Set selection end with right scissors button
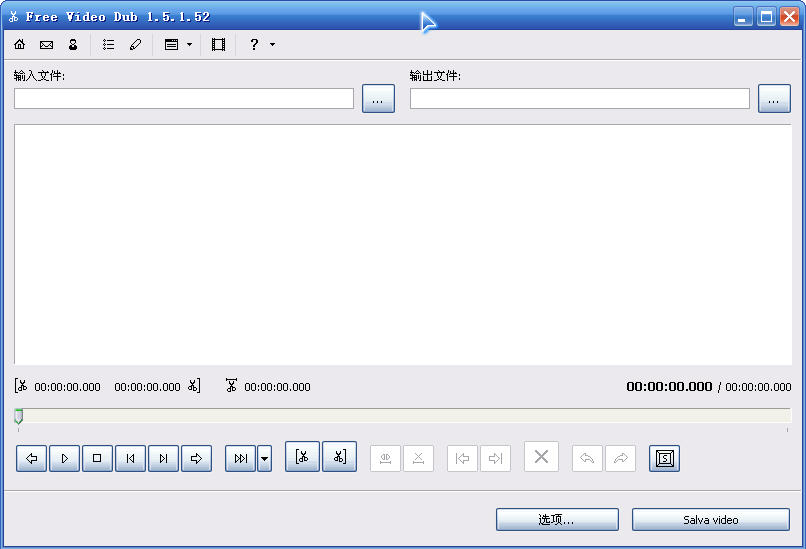806x549 pixels. coord(339,456)
